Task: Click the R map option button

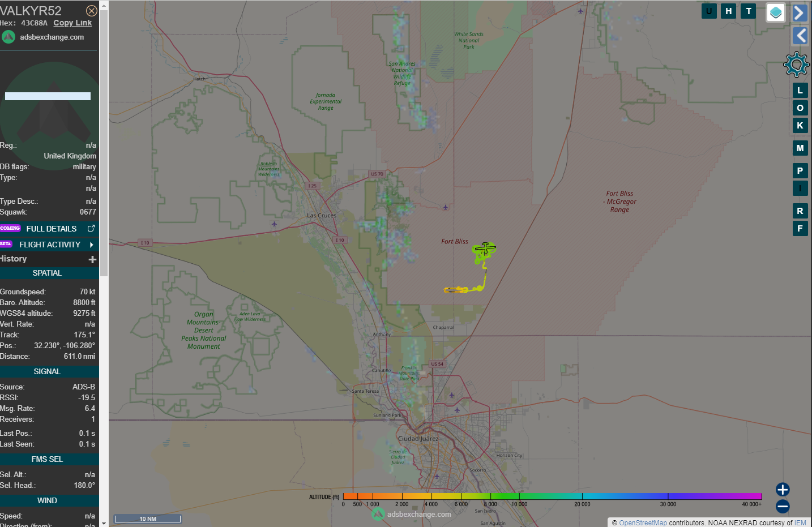Action: (x=800, y=211)
